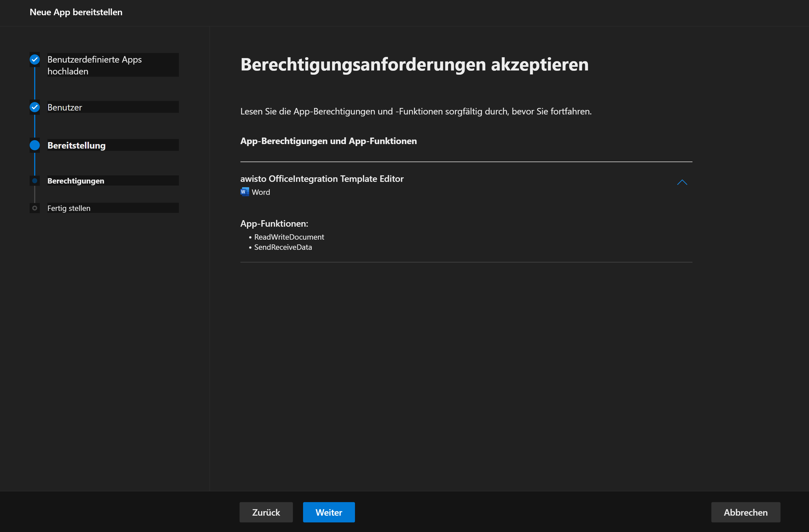The image size is (809, 532).
Task: Click the Word application icon
Action: 245,192
